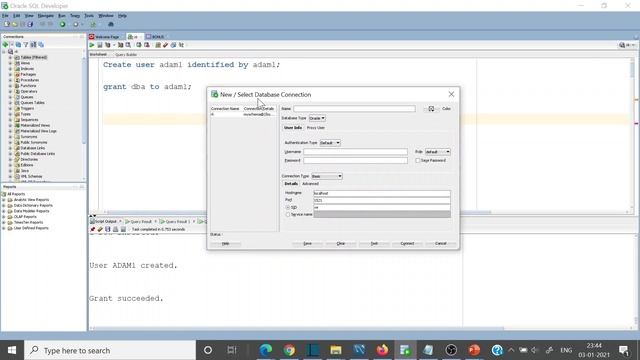
Task: Expand the Triggers tree node
Action: (10, 109)
